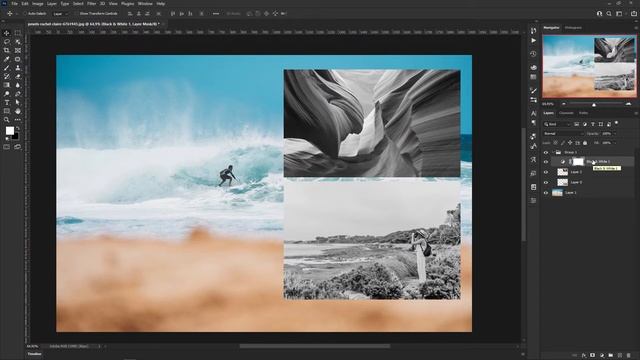Select the Brush tool
The image size is (640, 360).
point(7,68)
